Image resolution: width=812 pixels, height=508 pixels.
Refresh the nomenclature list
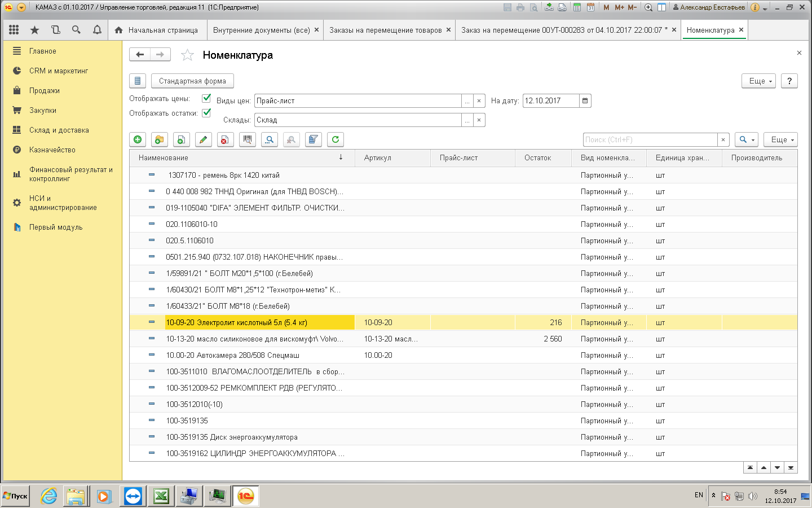tap(336, 139)
